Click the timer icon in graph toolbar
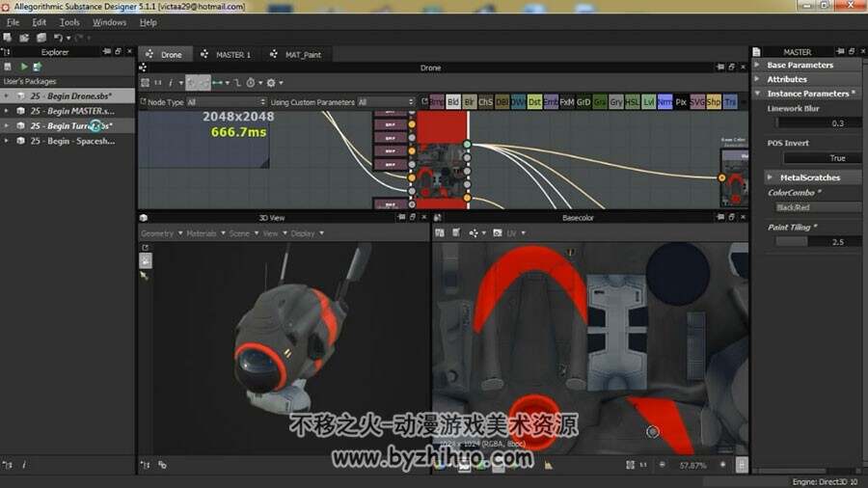 coord(251,82)
